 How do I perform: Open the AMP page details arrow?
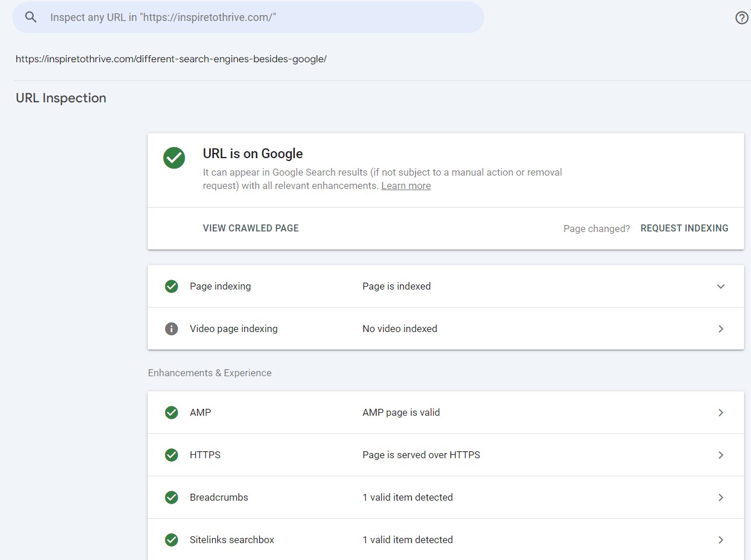(x=721, y=412)
